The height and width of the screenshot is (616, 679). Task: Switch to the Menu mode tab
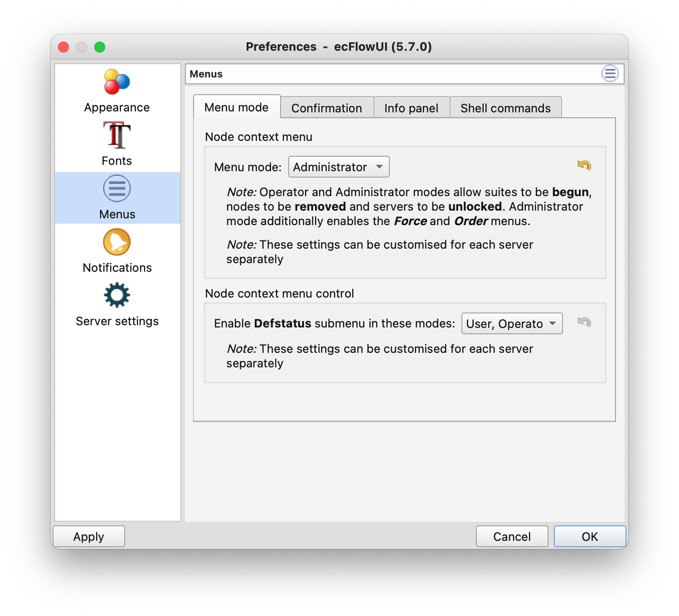(236, 107)
